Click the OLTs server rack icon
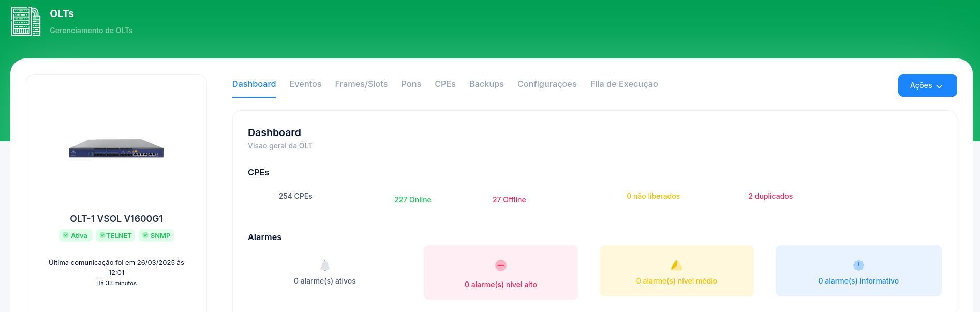Screen dimensions: 980x312 (x=26, y=22)
